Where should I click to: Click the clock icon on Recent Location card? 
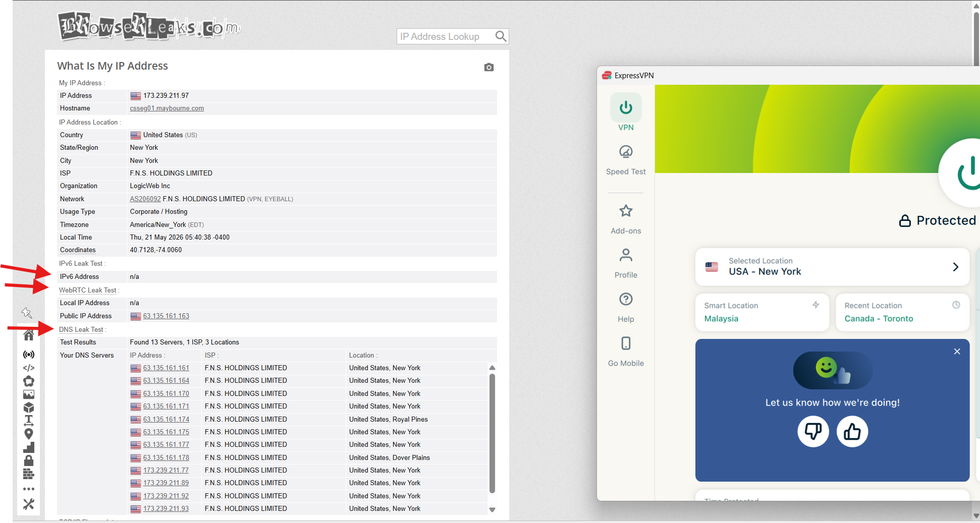[x=956, y=305]
